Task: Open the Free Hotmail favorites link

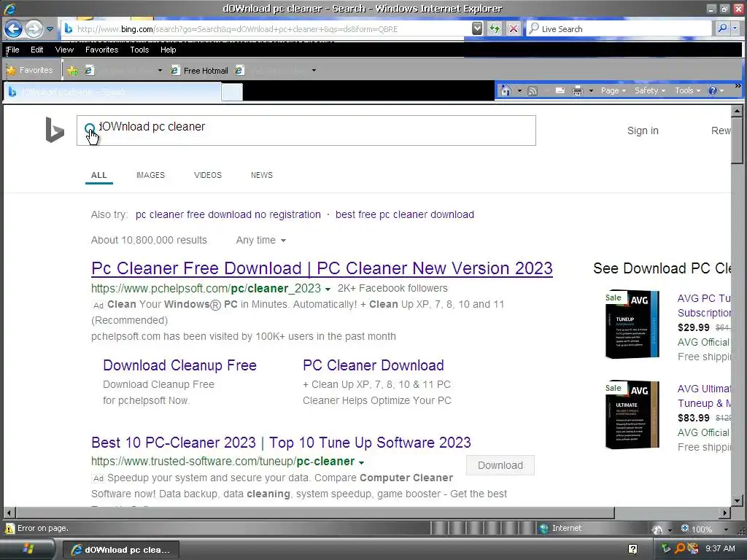Action: coord(200,71)
